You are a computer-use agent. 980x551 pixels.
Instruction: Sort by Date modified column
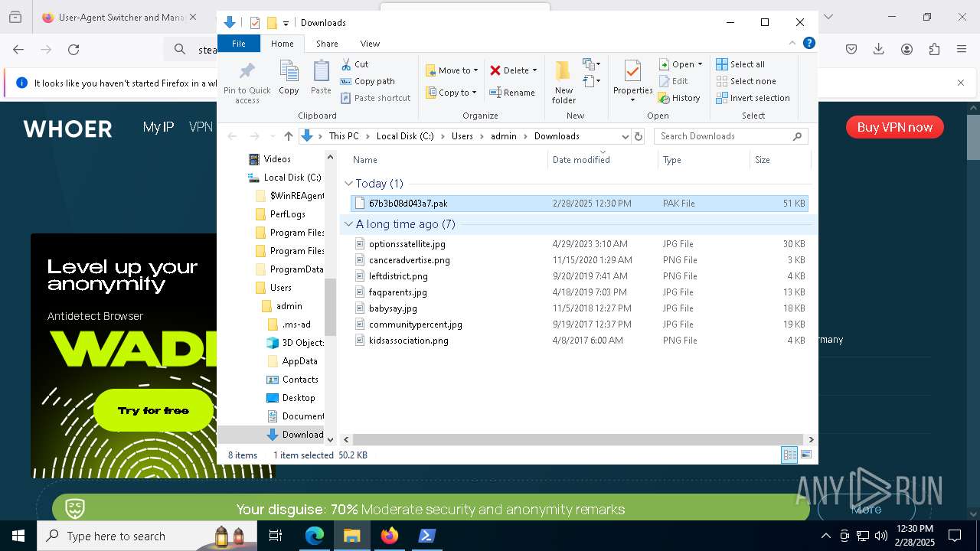click(x=603, y=160)
